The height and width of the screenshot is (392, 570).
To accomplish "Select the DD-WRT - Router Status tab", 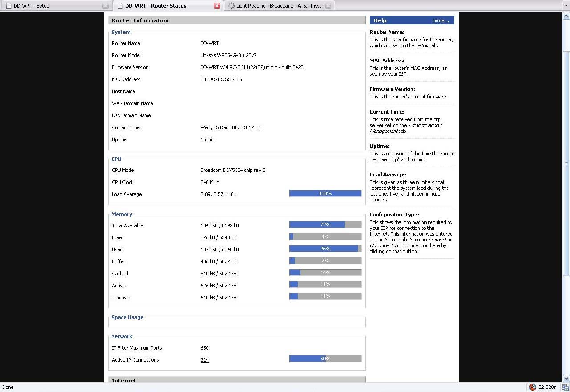I will click(x=167, y=6).
